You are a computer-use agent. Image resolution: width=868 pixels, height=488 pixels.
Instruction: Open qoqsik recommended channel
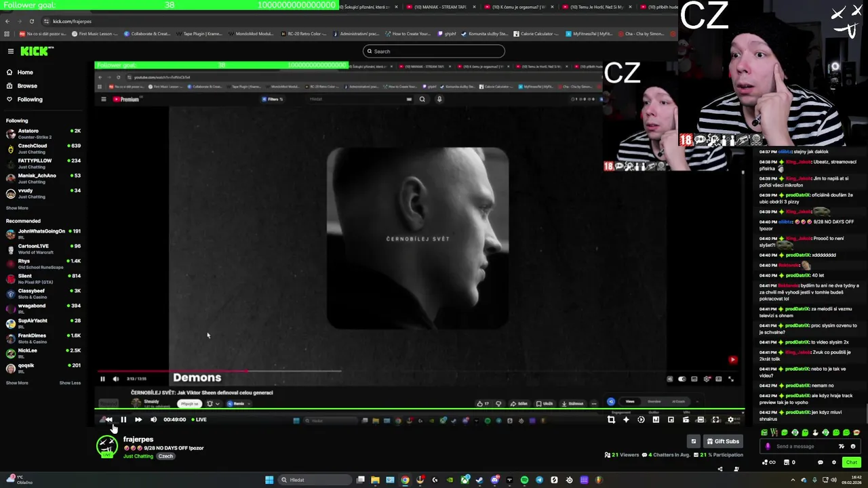click(x=43, y=367)
